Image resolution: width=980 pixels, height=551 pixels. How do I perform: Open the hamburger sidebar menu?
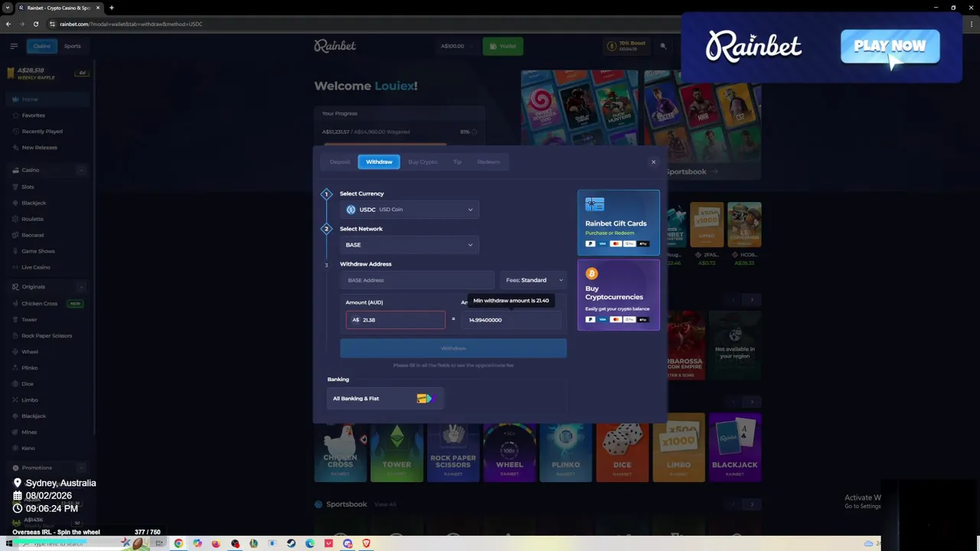click(14, 46)
